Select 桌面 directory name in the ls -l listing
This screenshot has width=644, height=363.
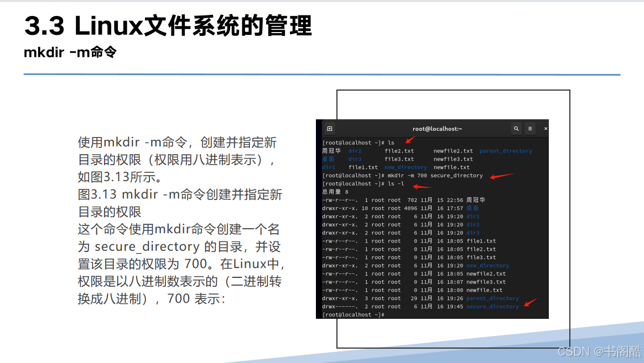(472, 208)
